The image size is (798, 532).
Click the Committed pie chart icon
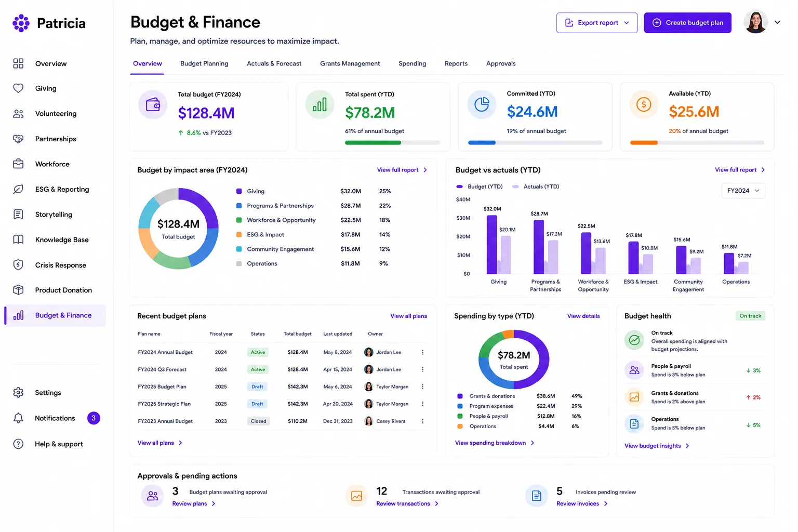(x=482, y=104)
